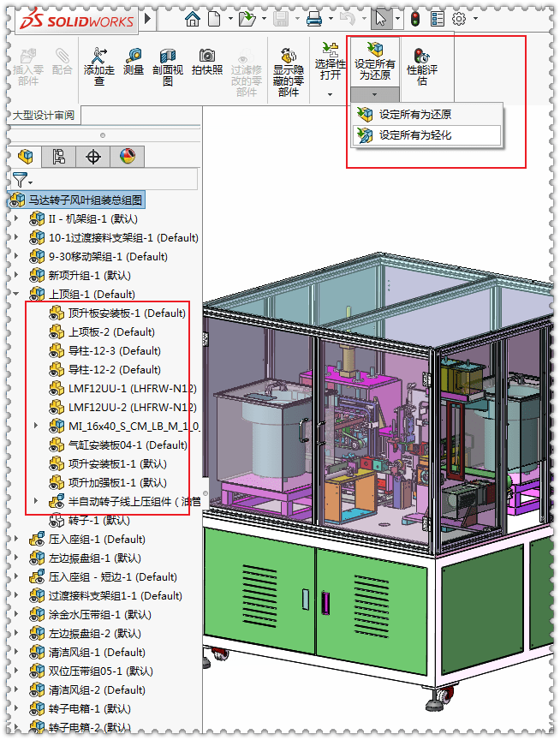Select 顶升板安装板-1 (Default) in the tree
Viewport: 560px width, 740px height.
(x=118, y=313)
